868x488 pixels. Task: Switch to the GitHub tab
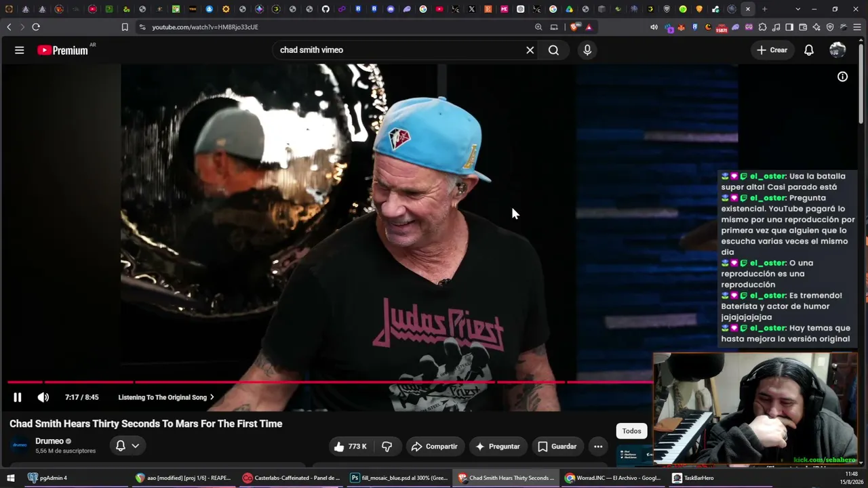coord(325,9)
